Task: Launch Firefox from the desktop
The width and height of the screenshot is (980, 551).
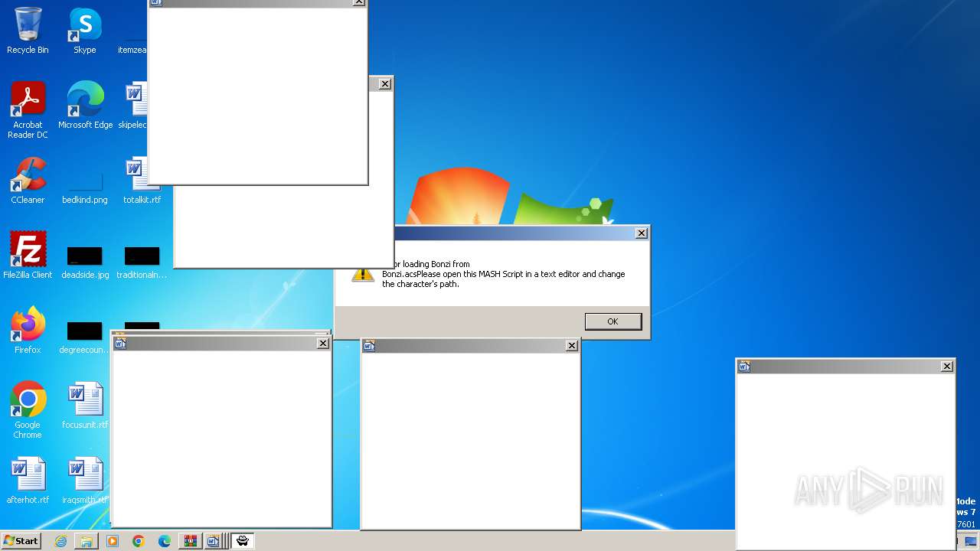Action: (28, 331)
